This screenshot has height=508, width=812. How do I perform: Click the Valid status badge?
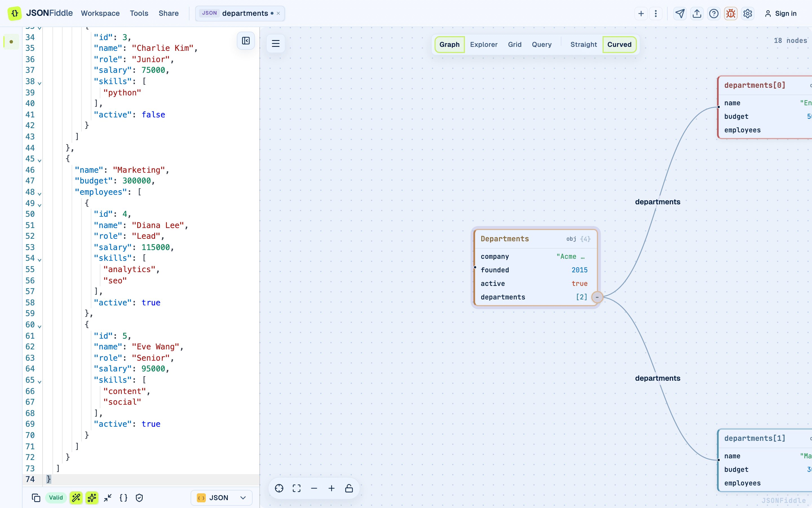click(x=56, y=498)
